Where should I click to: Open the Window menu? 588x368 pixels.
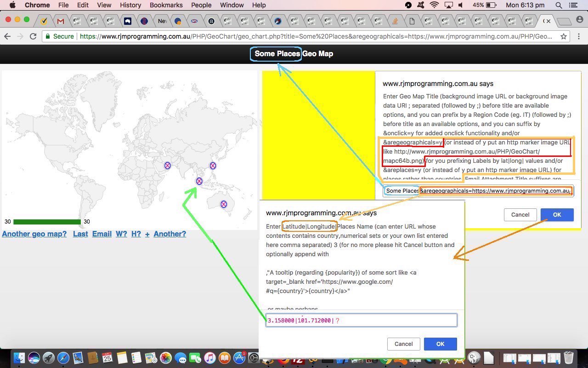[x=232, y=5]
